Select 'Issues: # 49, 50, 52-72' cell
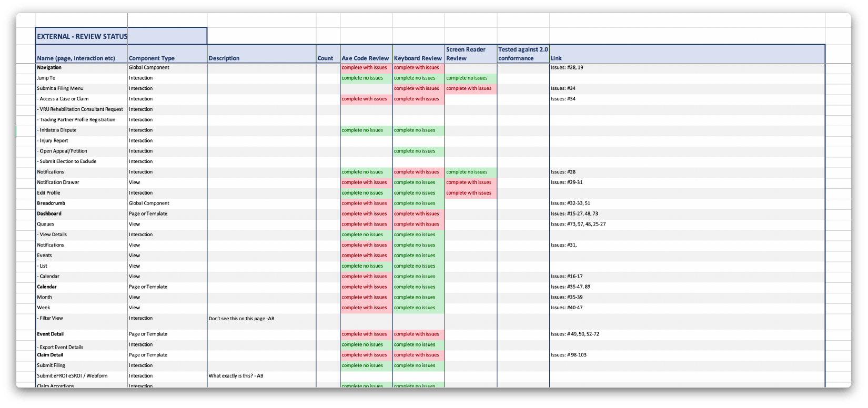The height and width of the screenshot is (408, 868). coord(687,334)
